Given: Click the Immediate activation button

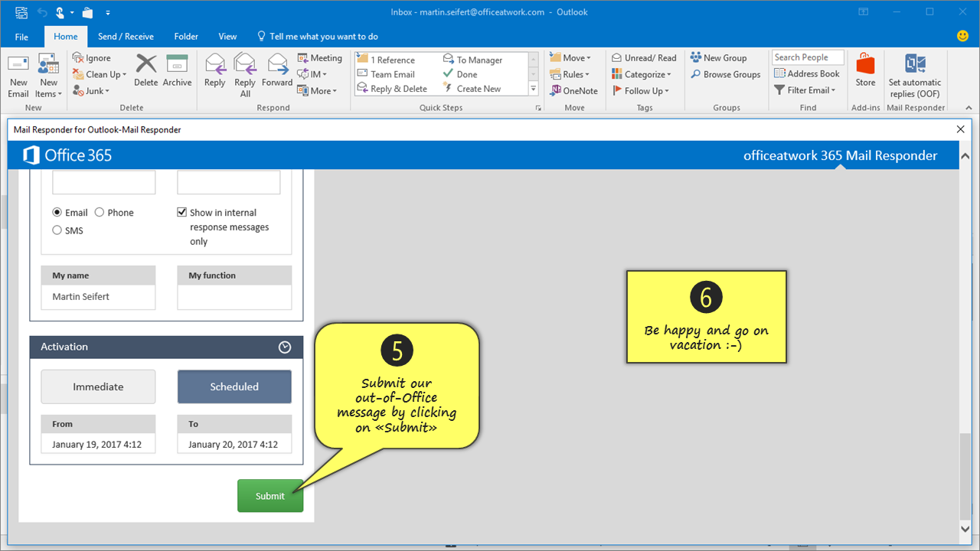Looking at the screenshot, I should (98, 386).
